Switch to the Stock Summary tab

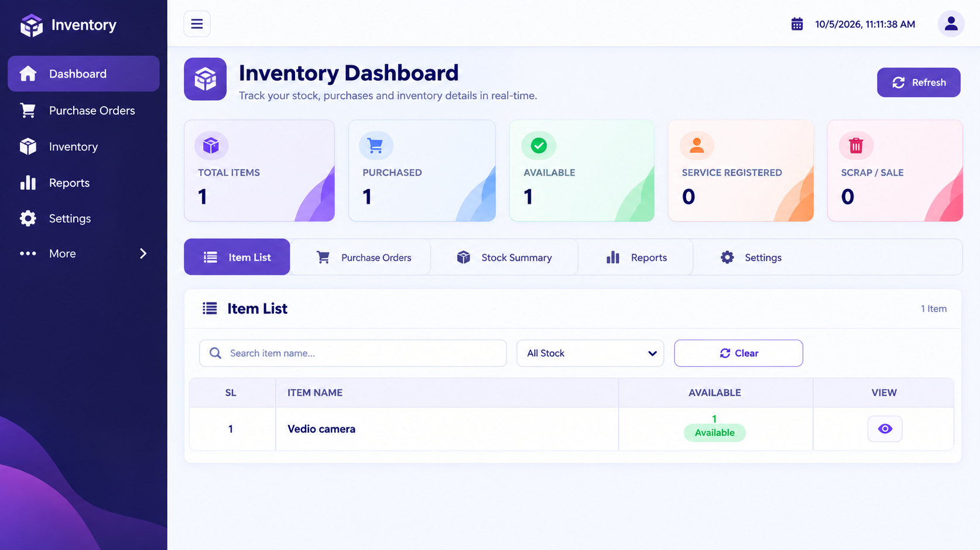(505, 257)
